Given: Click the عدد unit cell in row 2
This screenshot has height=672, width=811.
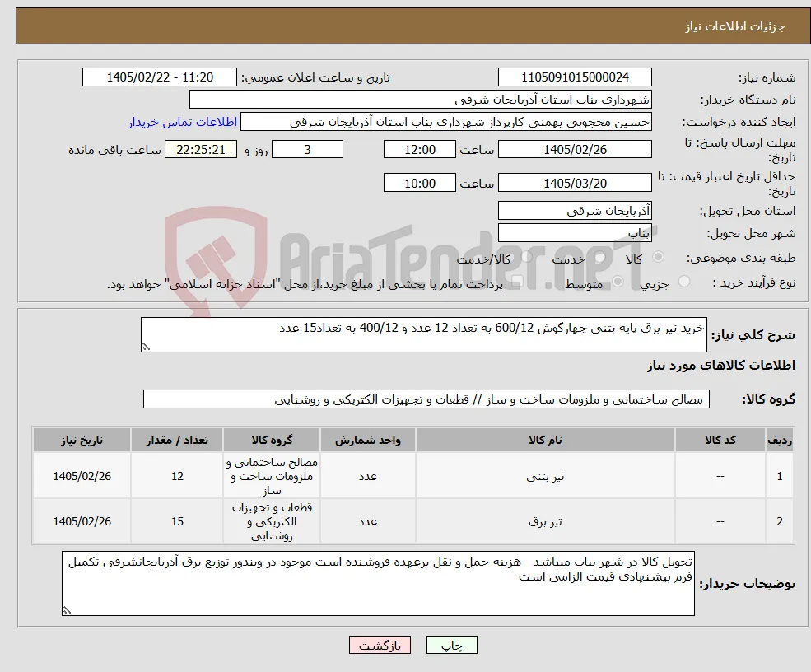Looking at the screenshot, I should pyautogui.click(x=368, y=521).
